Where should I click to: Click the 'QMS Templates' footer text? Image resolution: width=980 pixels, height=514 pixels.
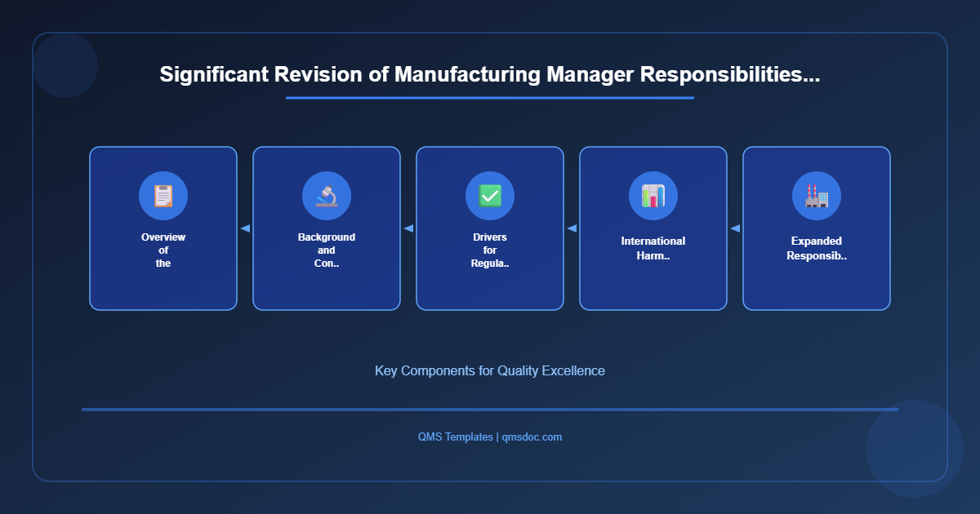454,436
